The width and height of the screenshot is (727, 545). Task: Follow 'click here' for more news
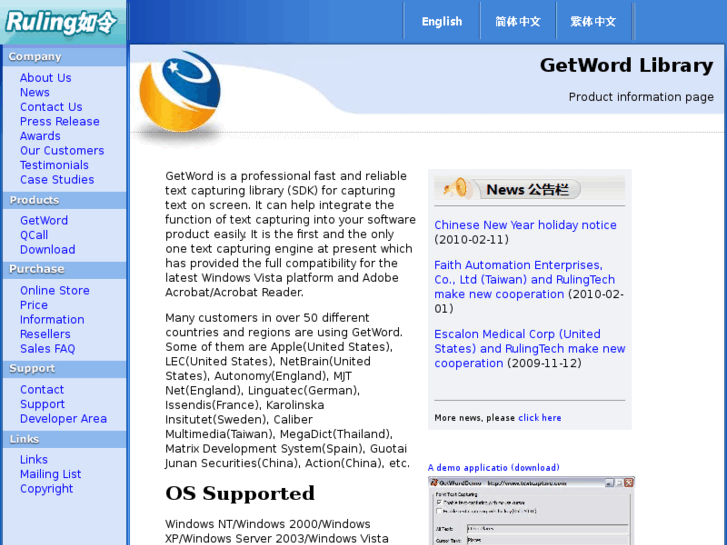point(540,417)
